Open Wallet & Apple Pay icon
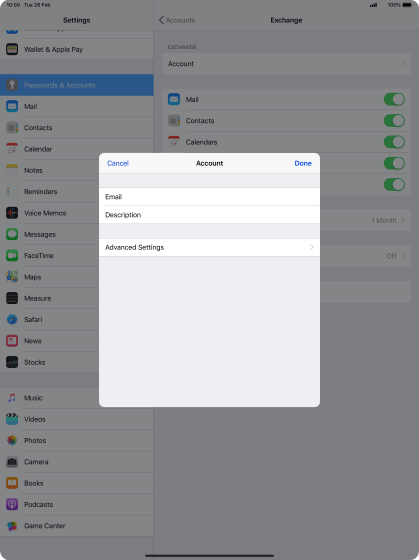This screenshot has height=560, width=419. [12, 49]
